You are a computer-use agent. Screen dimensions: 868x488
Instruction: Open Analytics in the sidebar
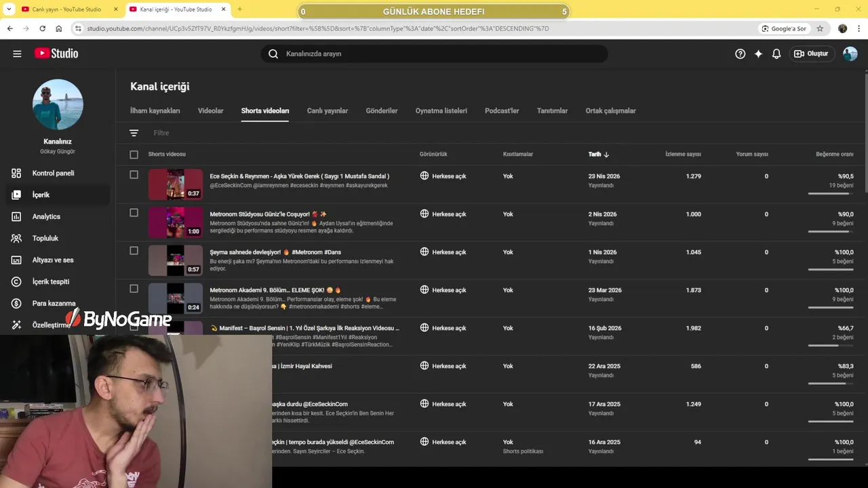tap(58, 216)
